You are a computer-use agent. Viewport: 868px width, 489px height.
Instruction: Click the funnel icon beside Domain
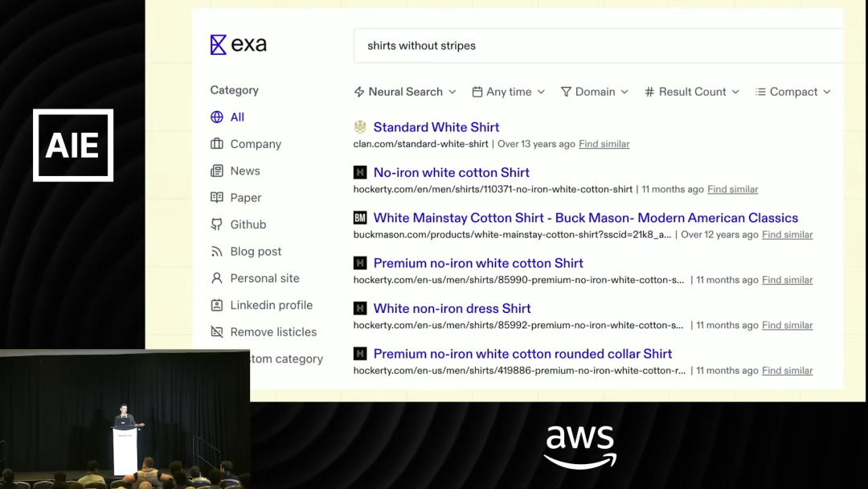tap(566, 92)
